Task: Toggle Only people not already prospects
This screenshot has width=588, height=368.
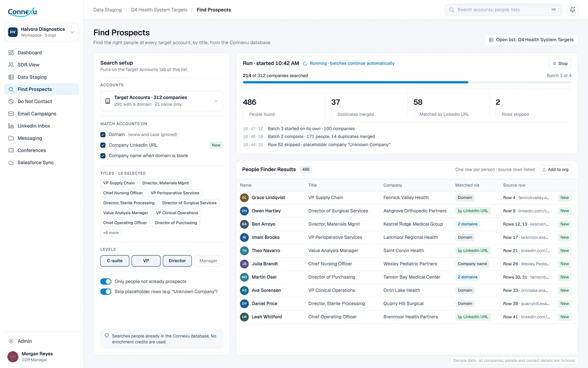Action: (106, 282)
